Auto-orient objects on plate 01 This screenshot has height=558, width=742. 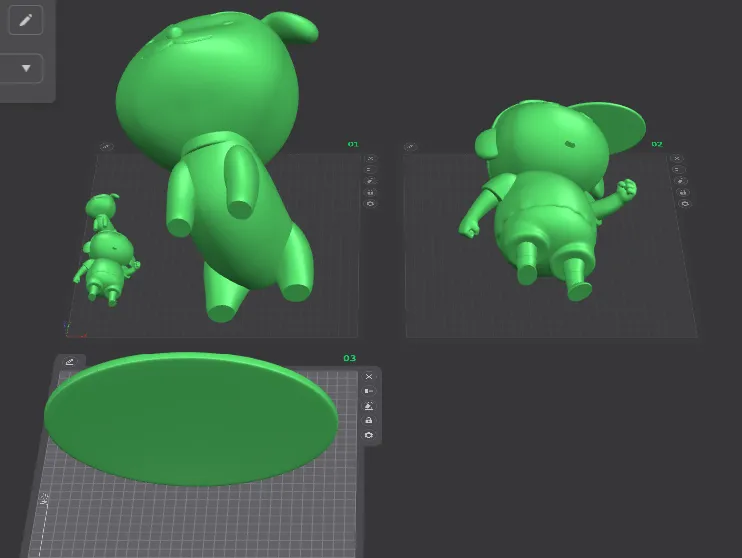coord(371,181)
